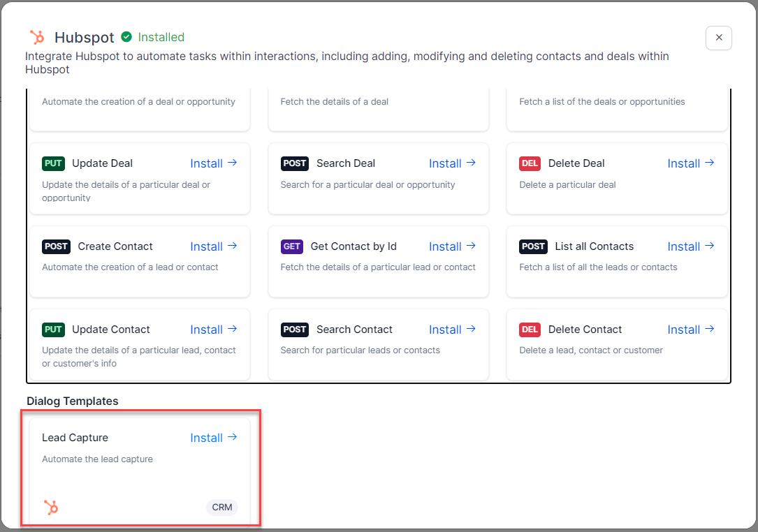This screenshot has height=532, width=758.
Task: Click the DEL badge beside Delete Deal
Action: (530, 163)
